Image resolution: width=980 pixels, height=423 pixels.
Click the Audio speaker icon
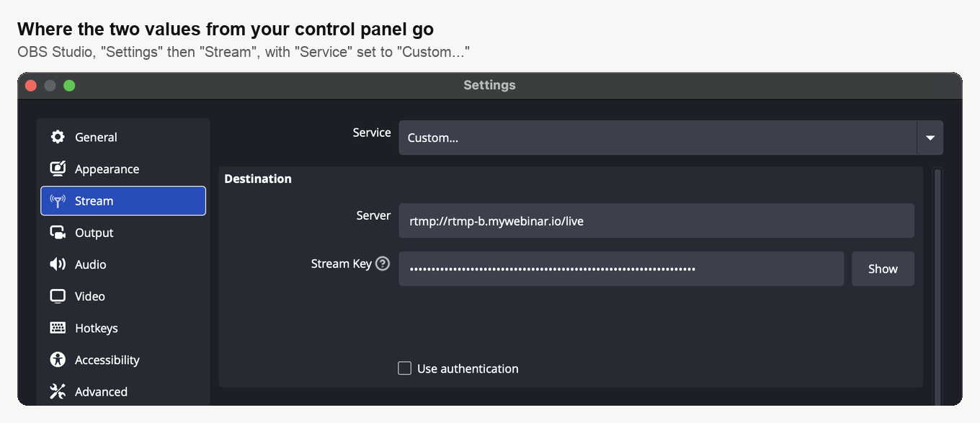pyautogui.click(x=58, y=264)
